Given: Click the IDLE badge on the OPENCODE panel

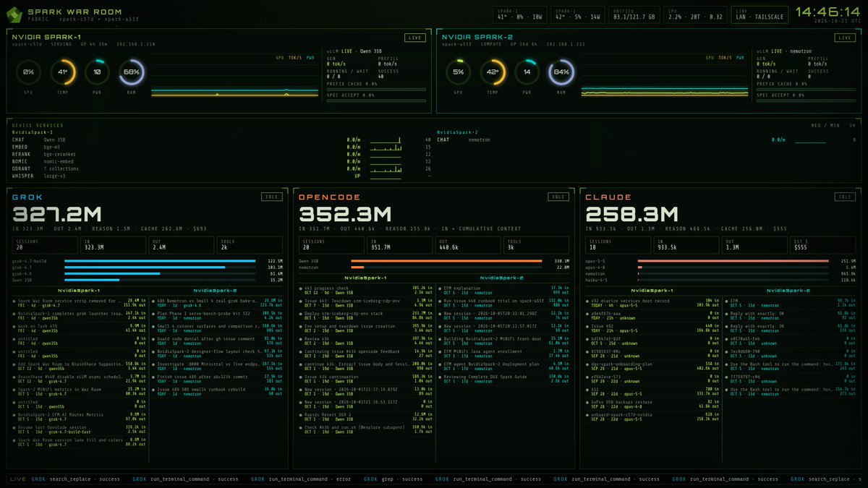Looking at the screenshot, I should tap(558, 197).
